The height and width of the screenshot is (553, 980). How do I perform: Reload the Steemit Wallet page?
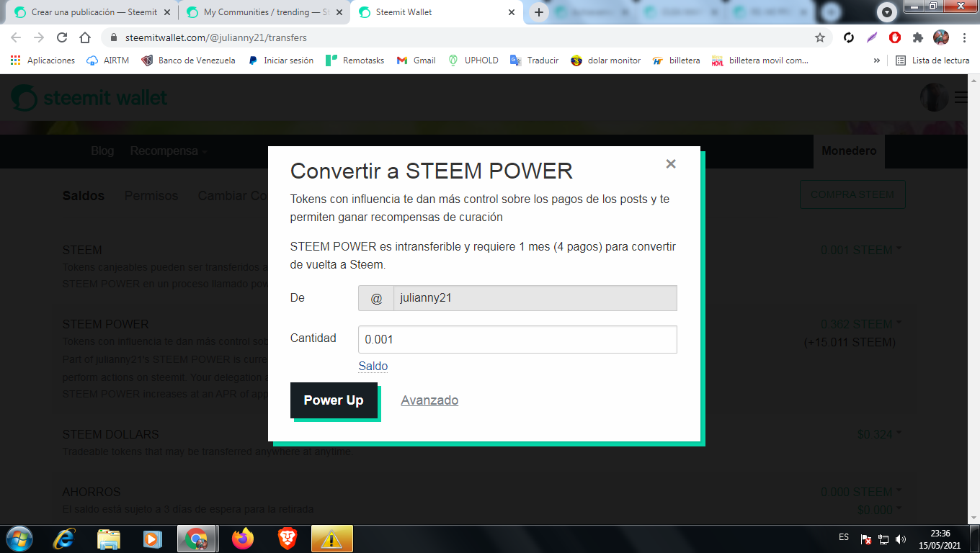pyautogui.click(x=62, y=37)
